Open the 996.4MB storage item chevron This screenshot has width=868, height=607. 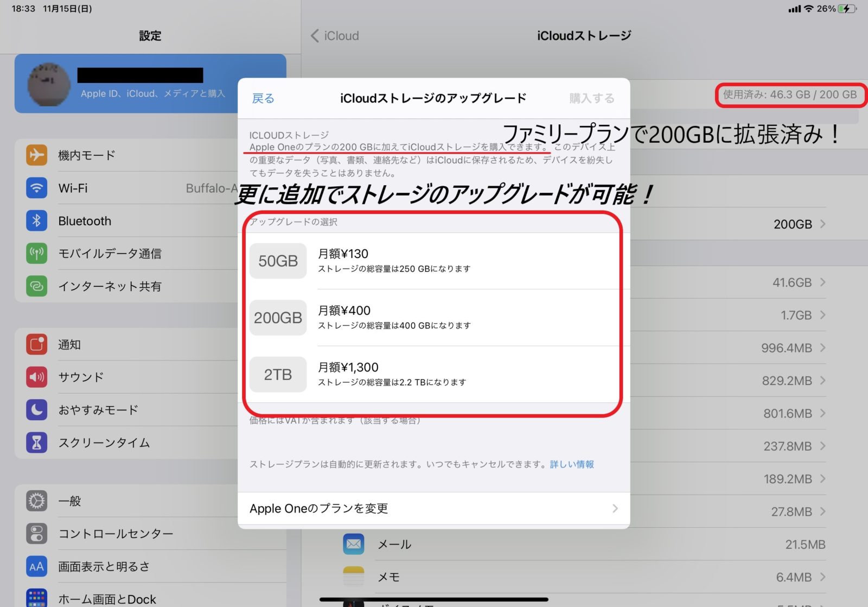click(x=822, y=347)
